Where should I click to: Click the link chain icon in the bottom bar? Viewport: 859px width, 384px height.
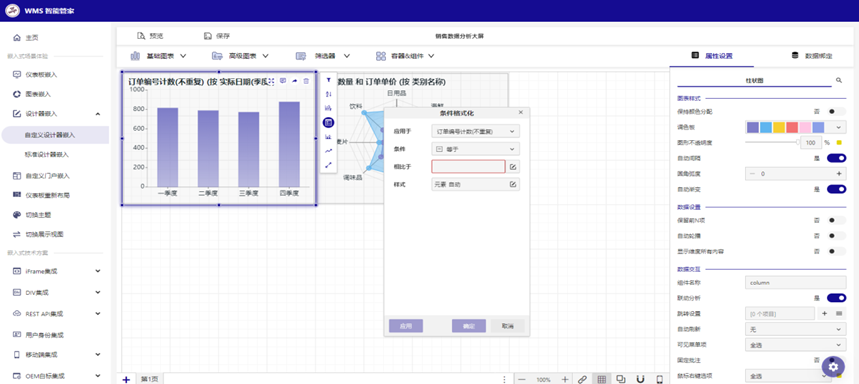pyautogui.click(x=582, y=379)
